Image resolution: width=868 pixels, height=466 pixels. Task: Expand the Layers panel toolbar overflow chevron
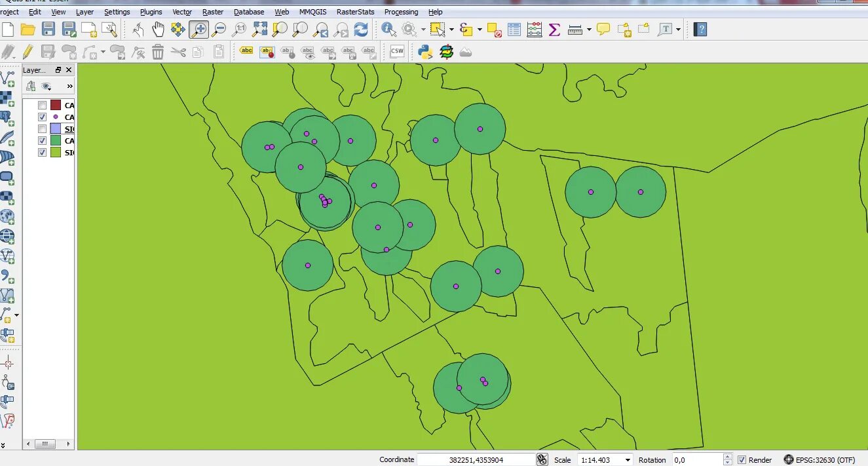coord(69,86)
